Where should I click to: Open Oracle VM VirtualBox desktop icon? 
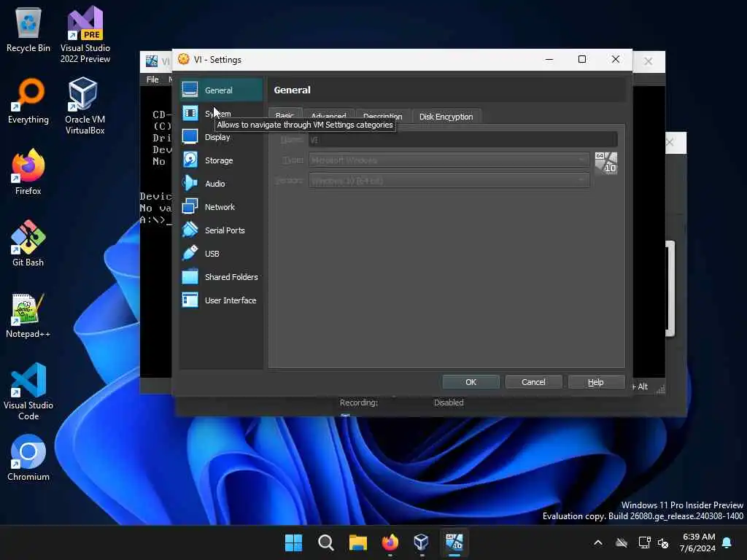[85, 106]
